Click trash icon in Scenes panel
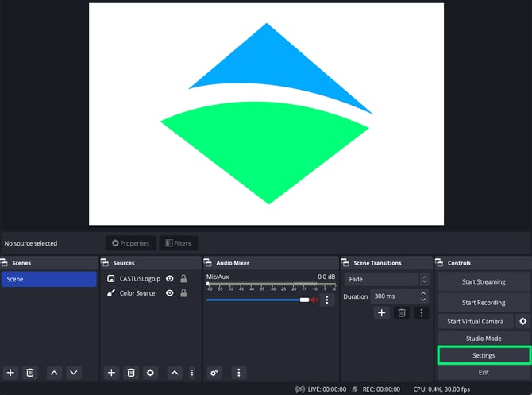This screenshot has width=532, height=395. click(30, 372)
